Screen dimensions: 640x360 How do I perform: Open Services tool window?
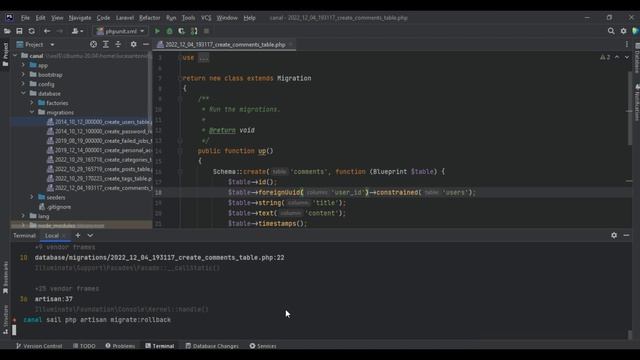point(263,346)
